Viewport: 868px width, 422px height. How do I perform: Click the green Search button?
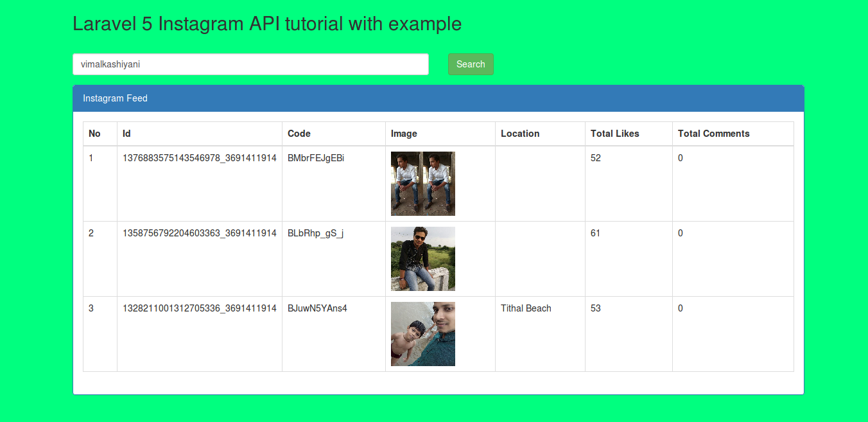471,64
